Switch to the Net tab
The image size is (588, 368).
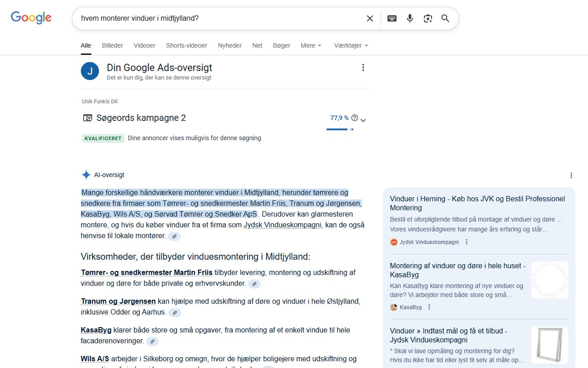[x=257, y=45]
